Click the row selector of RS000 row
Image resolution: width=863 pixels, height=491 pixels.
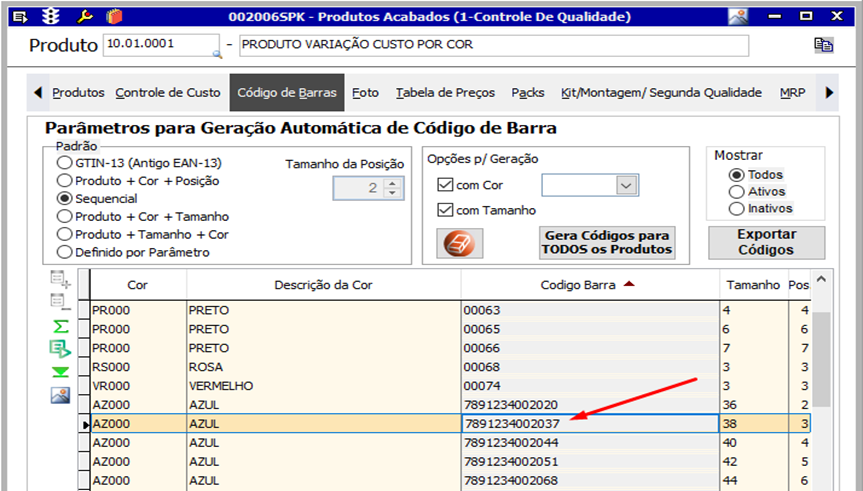pyautogui.click(x=84, y=367)
